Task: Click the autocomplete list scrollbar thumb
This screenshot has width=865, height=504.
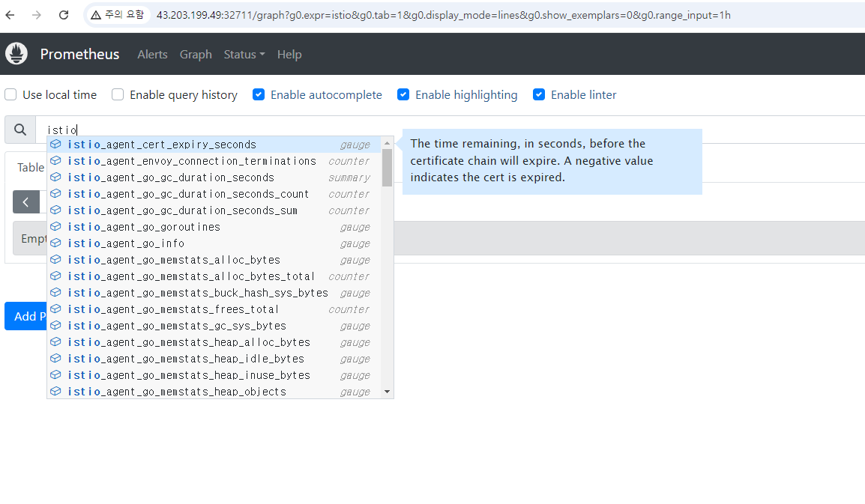Action: [388, 168]
